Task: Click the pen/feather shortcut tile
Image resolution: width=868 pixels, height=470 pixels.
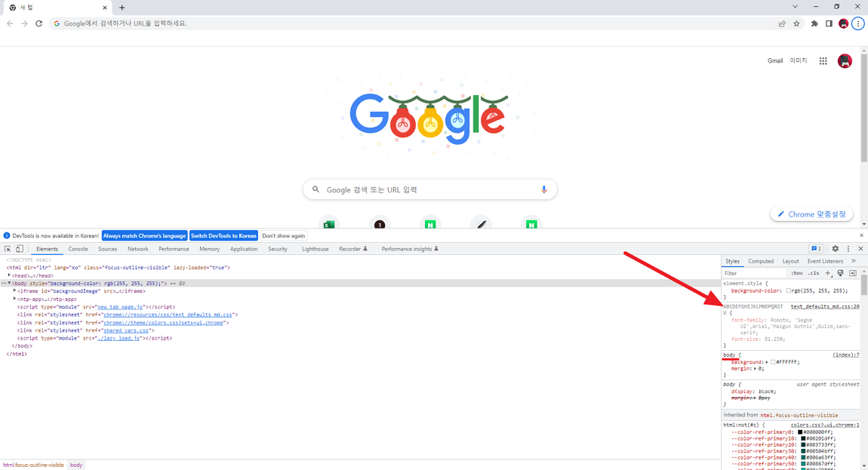Action: pos(481,224)
